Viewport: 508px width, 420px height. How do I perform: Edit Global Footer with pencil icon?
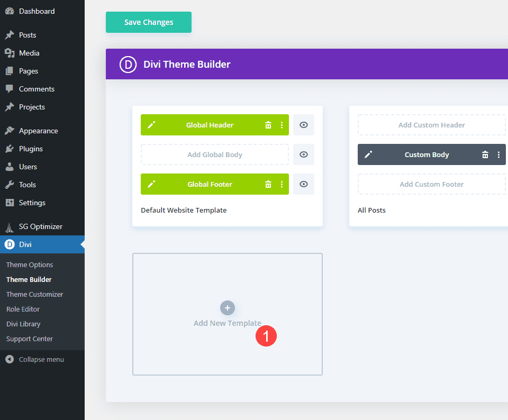[151, 184]
